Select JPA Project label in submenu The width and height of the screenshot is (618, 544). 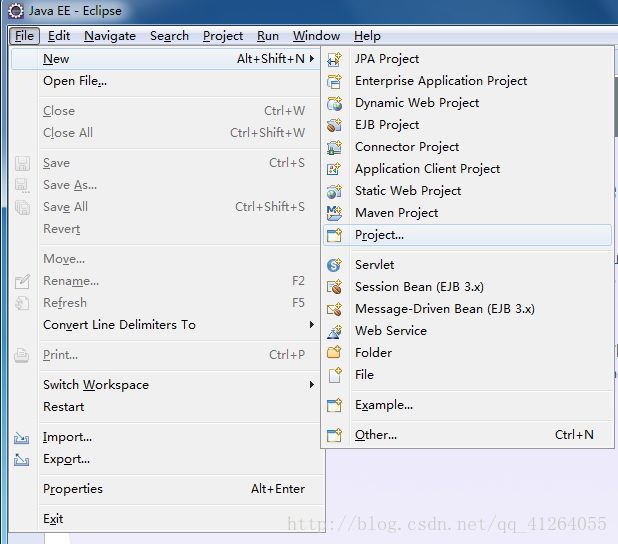pyautogui.click(x=387, y=59)
